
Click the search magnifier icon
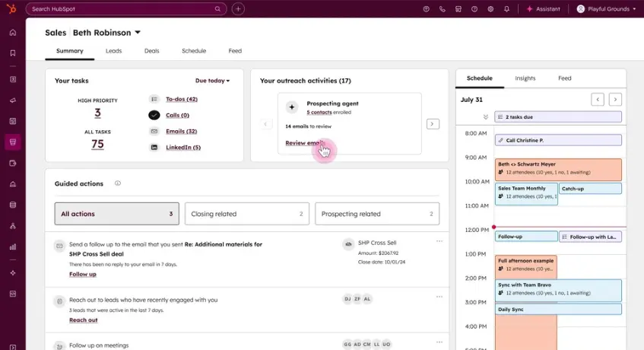coord(217,9)
